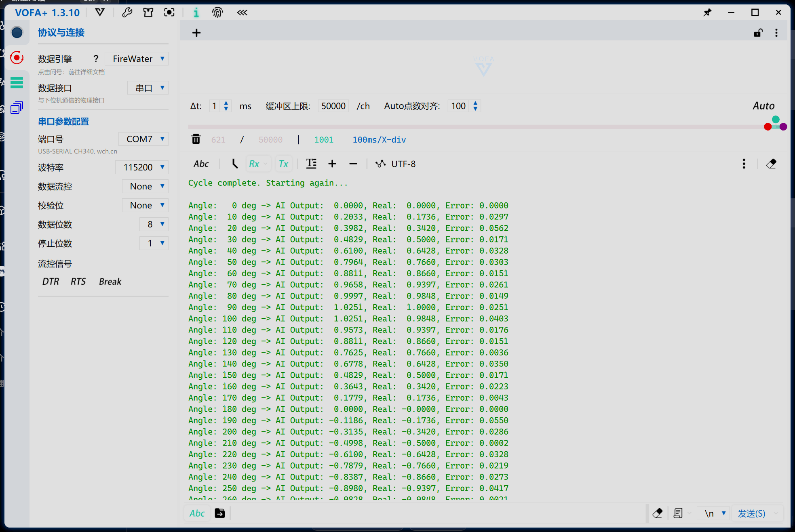Open the three-dot menu above console
Viewport: 795px width, 532px height.
pos(744,164)
